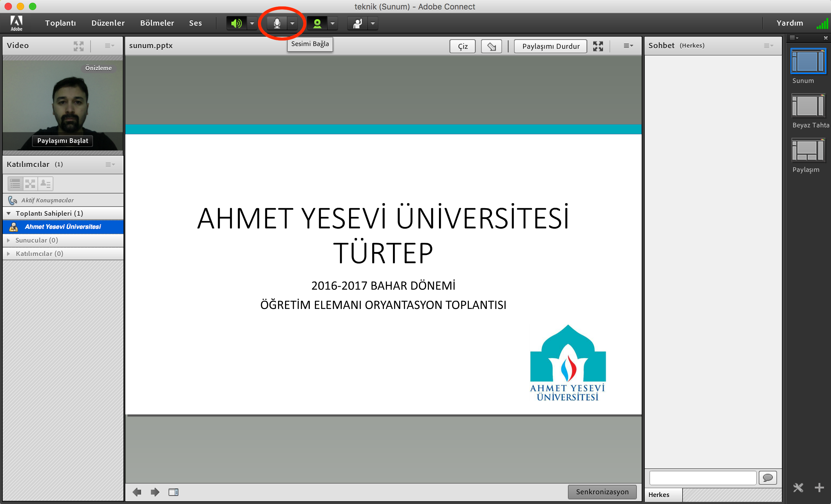
Task: Open the Katılımcılar pod options menu
Action: pos(110,165)
